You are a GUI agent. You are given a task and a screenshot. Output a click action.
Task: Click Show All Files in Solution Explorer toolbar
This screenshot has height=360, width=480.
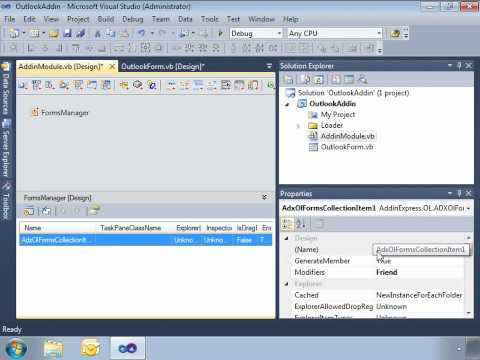pos(305,79)
